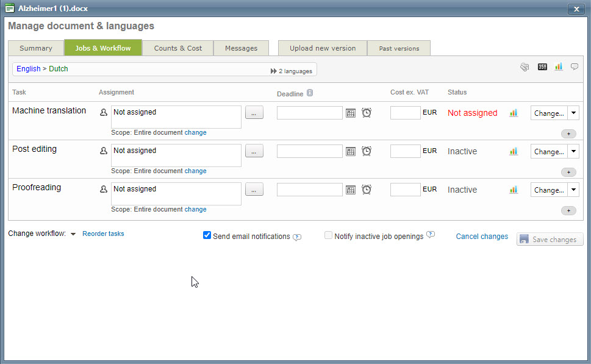Toggle Notify inactive job openings checkbox

click(329, 235)
